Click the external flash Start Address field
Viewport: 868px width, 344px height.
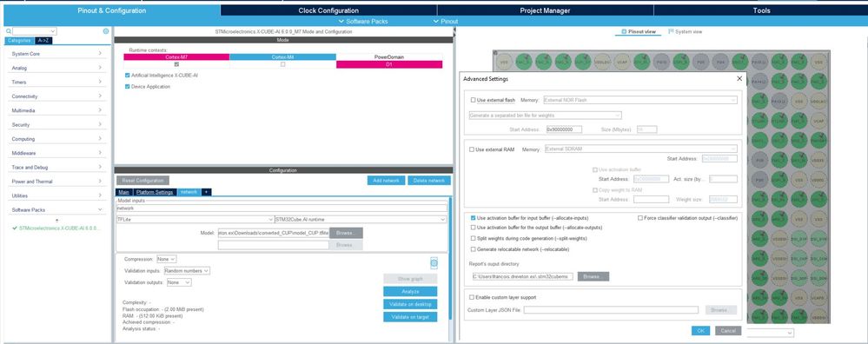(x=564, y=129)
